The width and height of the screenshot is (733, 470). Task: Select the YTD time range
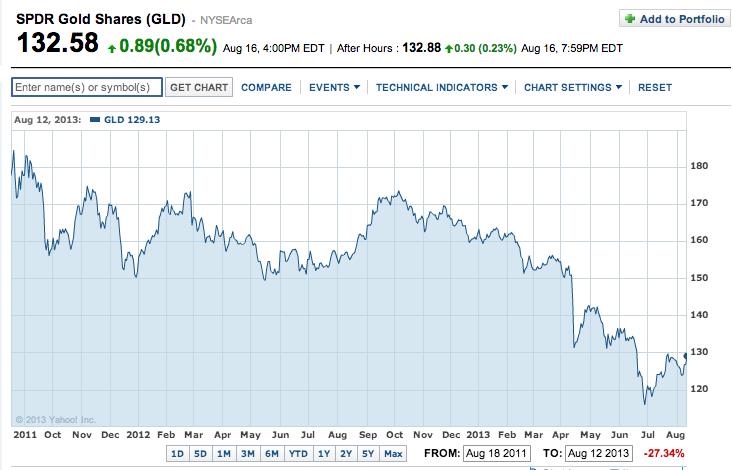coord(298,454)
